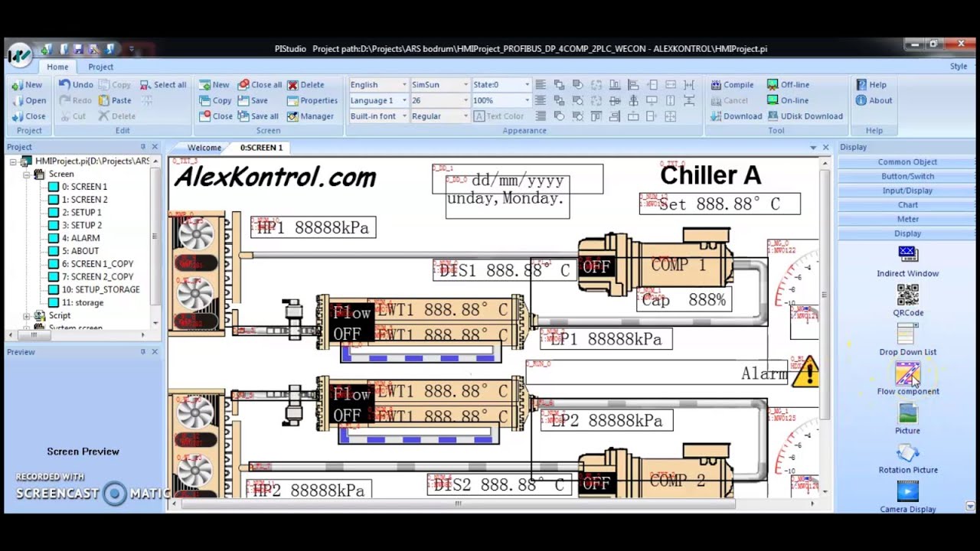Open the 4: ALARM screen in tree
Image resolution: width=980 pixels, height=551 pixels.
73,238
